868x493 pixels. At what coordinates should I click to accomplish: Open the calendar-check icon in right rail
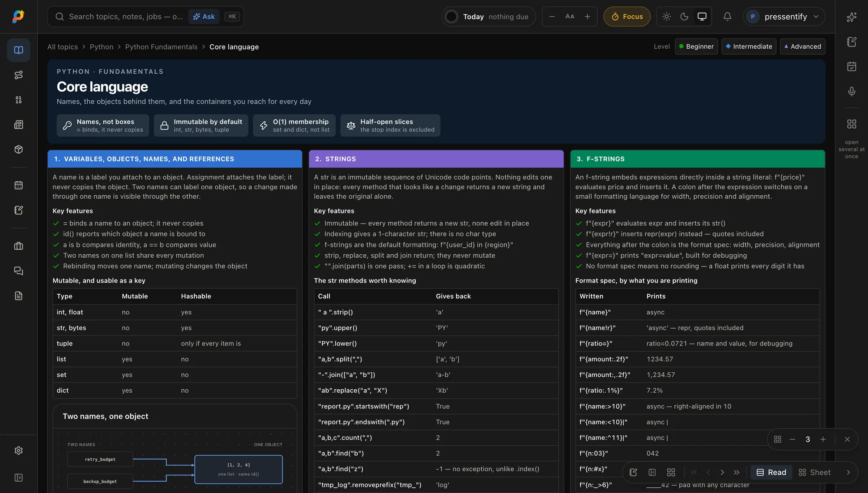pyautogui.click(x=852, y=66)
